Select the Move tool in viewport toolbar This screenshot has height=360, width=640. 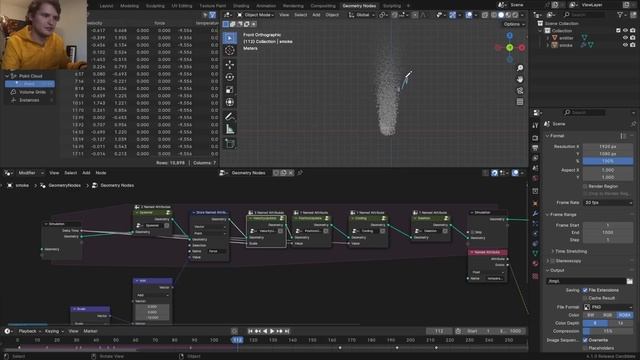pyautogui.click(x=230, y=64)
